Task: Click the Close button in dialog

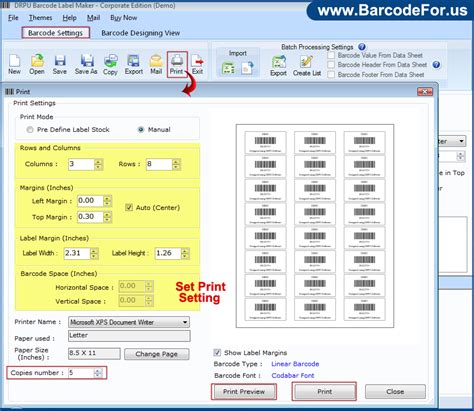Action: pos(395,392)
